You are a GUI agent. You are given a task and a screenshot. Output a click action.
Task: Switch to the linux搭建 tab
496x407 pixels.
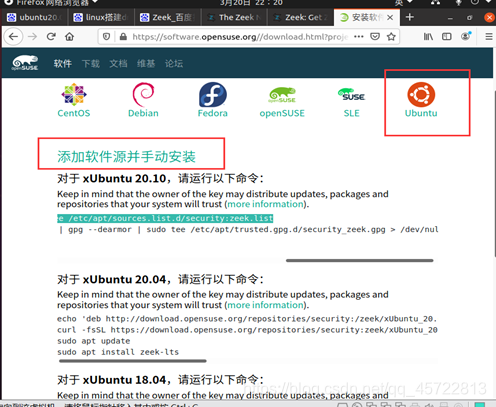click(x=101, y=17)
